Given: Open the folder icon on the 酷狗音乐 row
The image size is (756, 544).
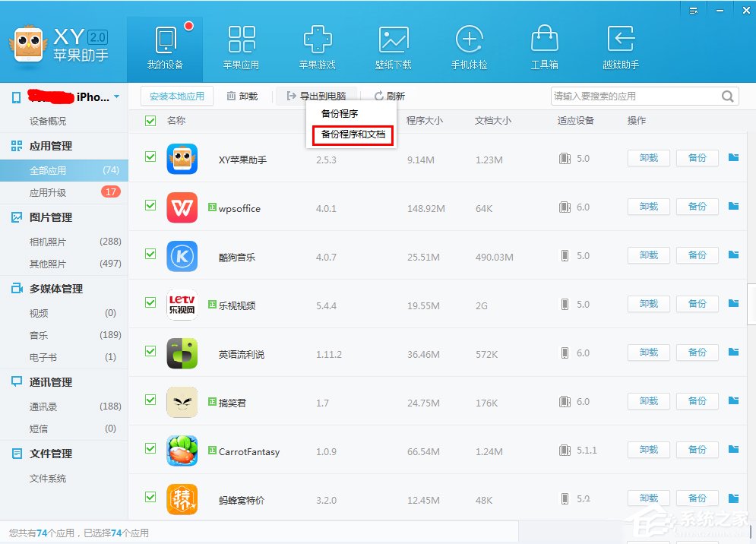Looking at the screenshot, I should (732, 255).
